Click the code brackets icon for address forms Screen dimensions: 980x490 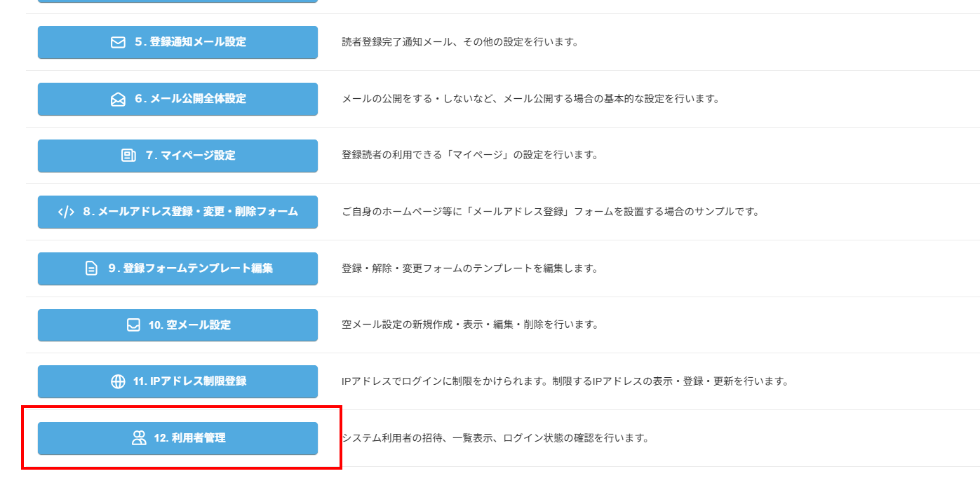pos(66,212)
